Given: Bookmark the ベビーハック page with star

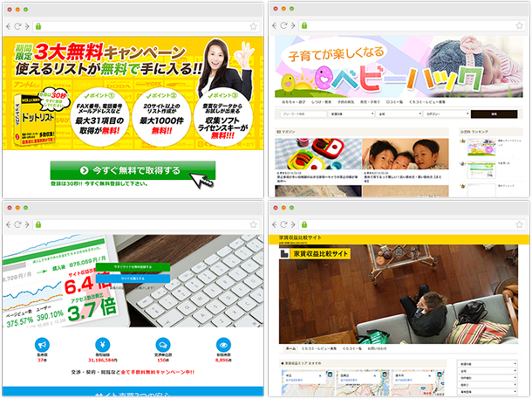Looking at the screenshot, I should point(519,25).
